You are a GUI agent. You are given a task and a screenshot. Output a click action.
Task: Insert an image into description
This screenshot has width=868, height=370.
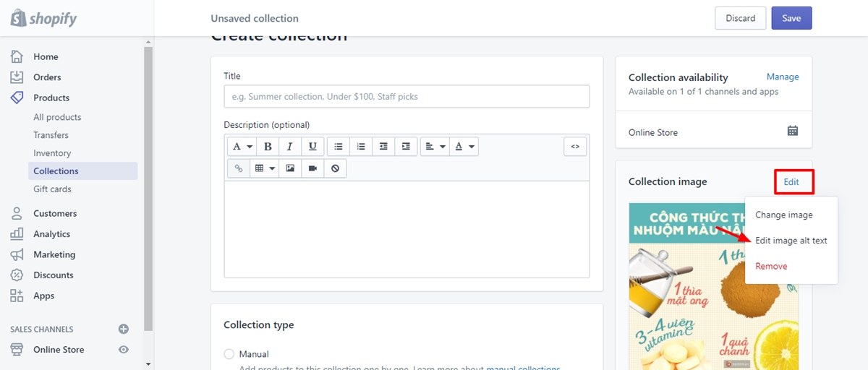tap(290, 168)
